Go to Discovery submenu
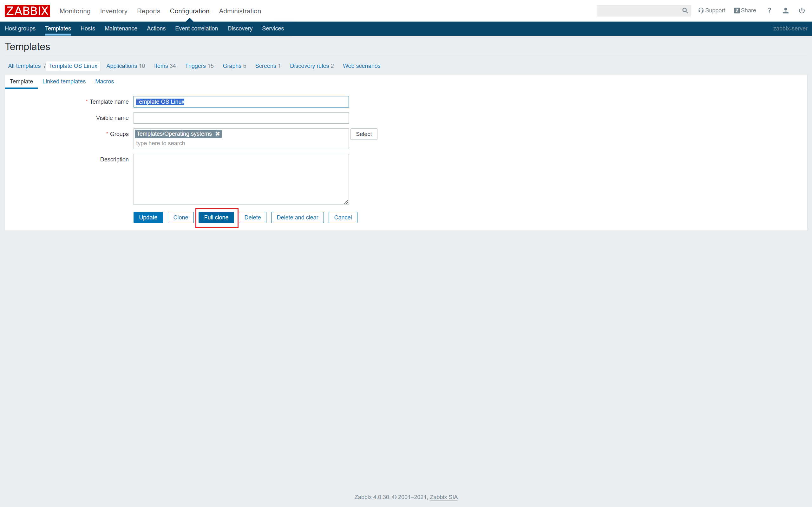The height and width of the screenshot is (507, 812). click(240, 29)
